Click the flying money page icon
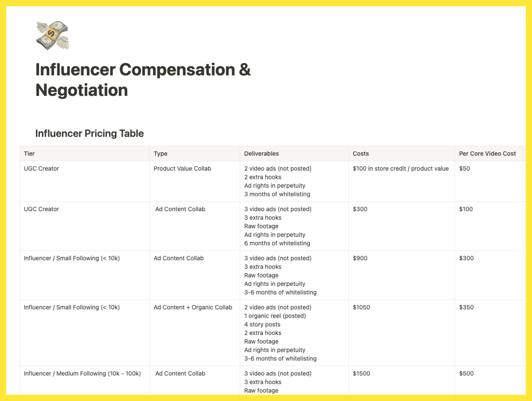532x401 pixels. [52, 35]
